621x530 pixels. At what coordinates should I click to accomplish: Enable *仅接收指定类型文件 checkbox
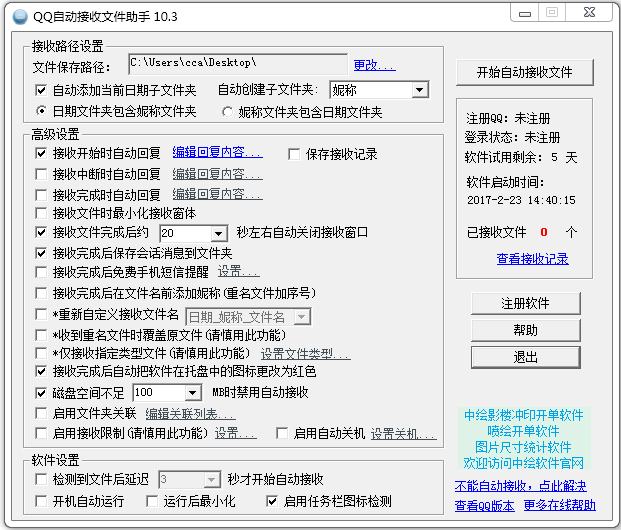click(x=41, y=353)
